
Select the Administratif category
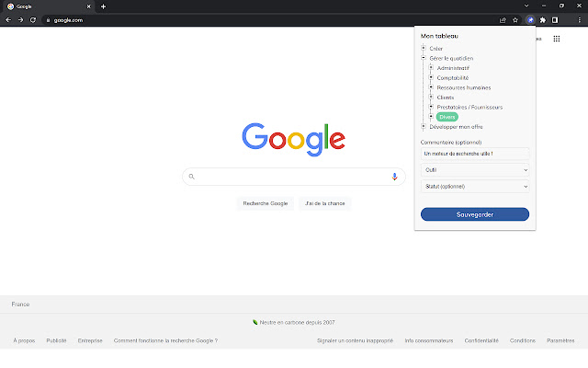tap(453, 68)
